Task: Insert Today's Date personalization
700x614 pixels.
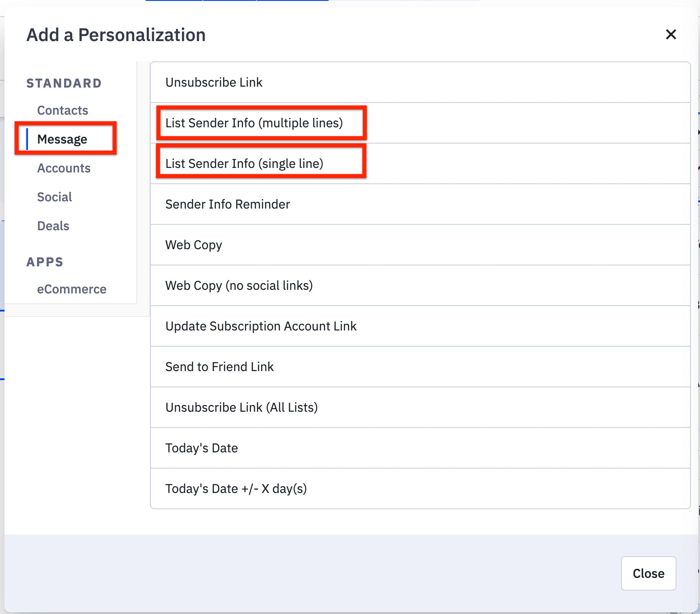Action: click(x=201, y=448)
